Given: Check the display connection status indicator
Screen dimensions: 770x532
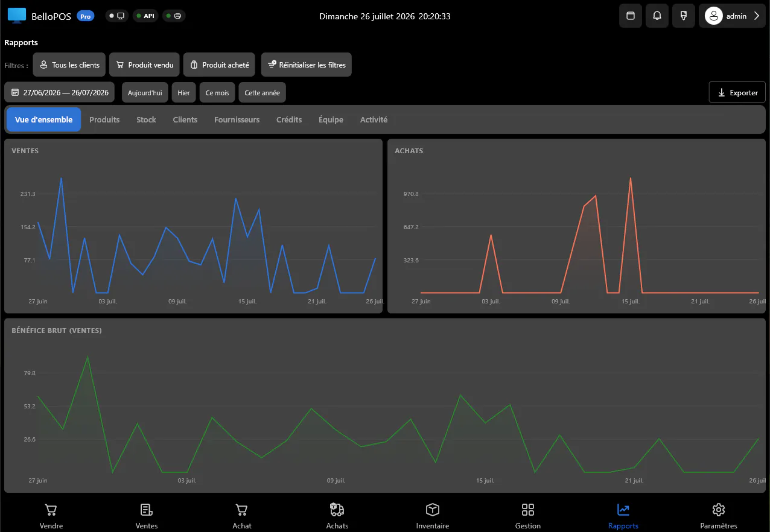Looking at the screenshot, I should tap(117, 16).
